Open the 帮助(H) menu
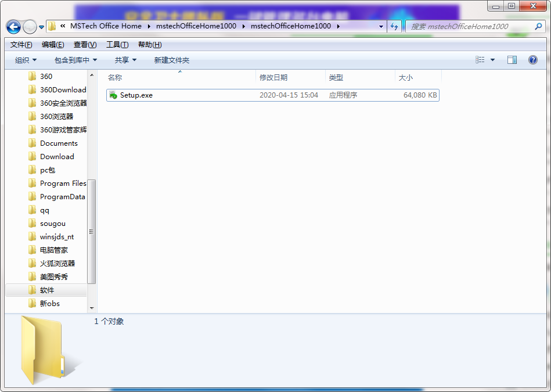Viewport: 551px width, 392px height. point(150,45)
